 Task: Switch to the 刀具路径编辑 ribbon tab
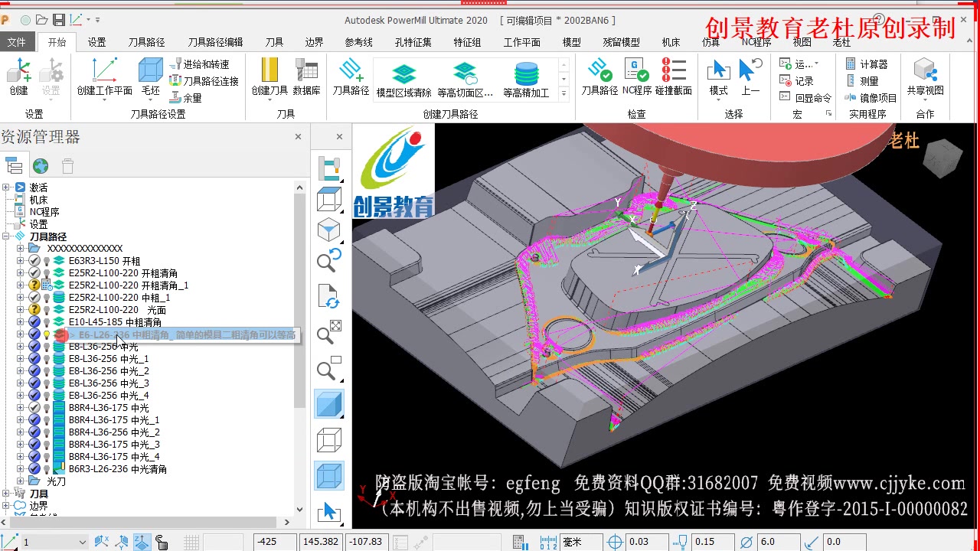tap(216, 42)
